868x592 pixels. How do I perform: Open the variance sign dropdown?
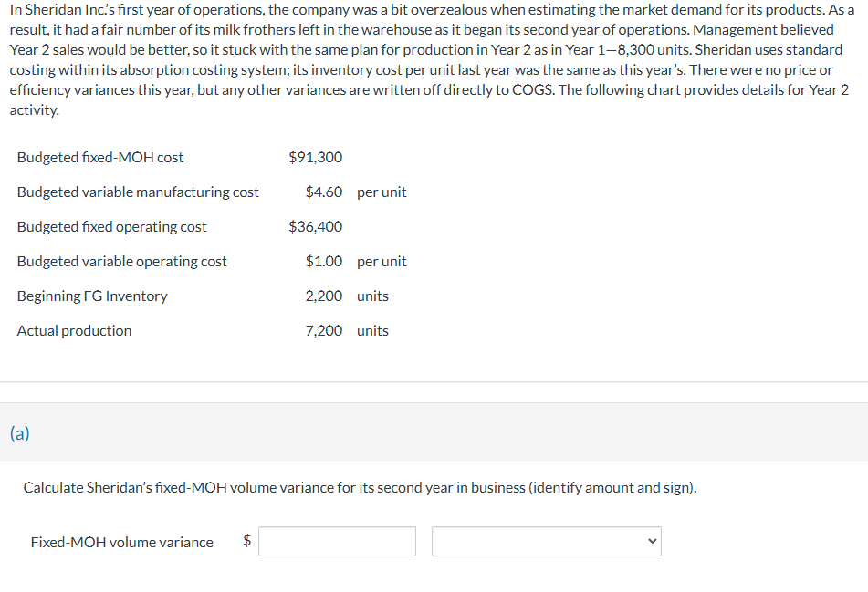click(546, 541)
